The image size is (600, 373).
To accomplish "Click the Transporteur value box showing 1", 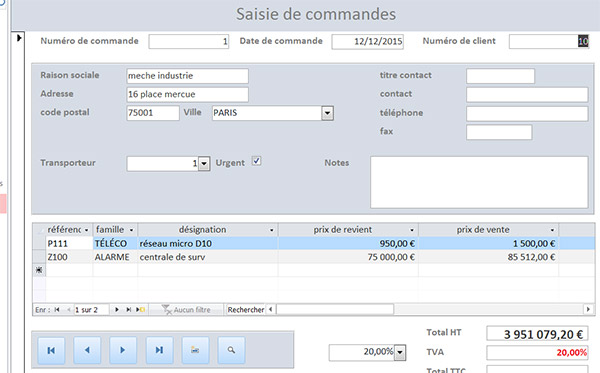I will pos(163,164).
